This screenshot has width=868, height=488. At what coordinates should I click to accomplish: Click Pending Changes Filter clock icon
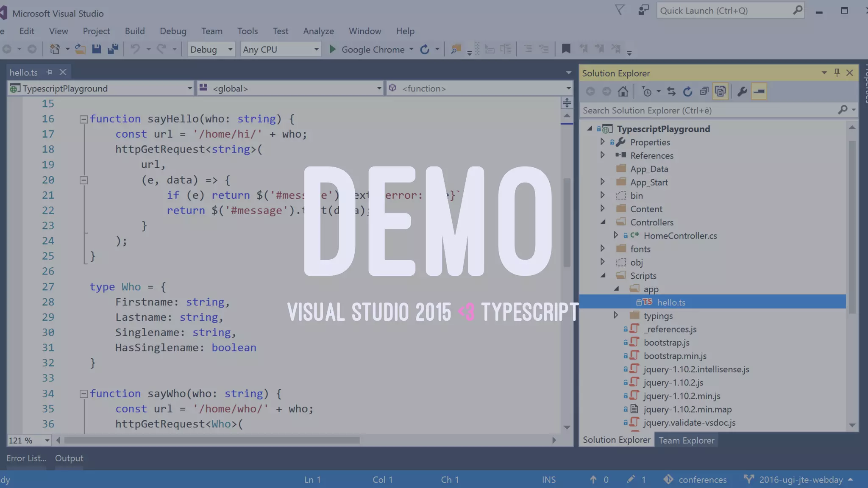pyautogui.click(x=647, y=91)
